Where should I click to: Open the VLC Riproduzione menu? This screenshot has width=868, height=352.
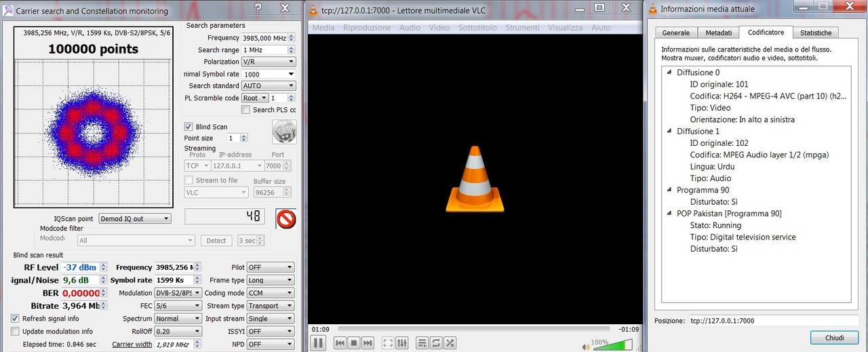click(367, 28)
